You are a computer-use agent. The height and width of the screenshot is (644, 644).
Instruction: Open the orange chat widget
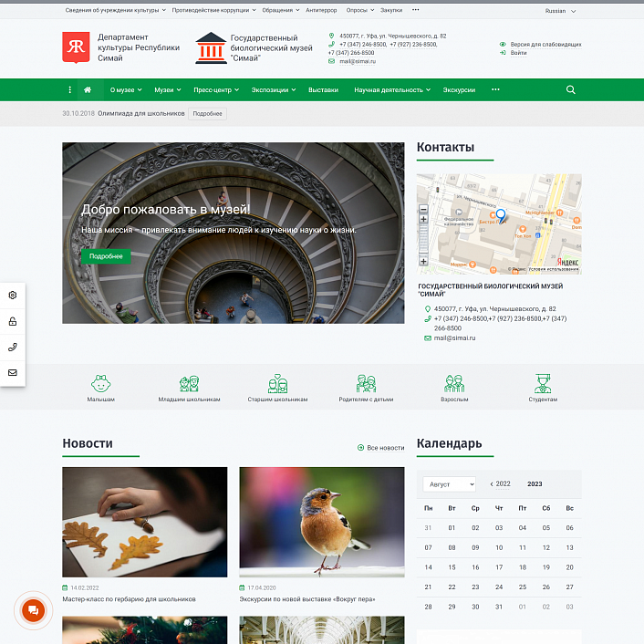pos(32,611)
